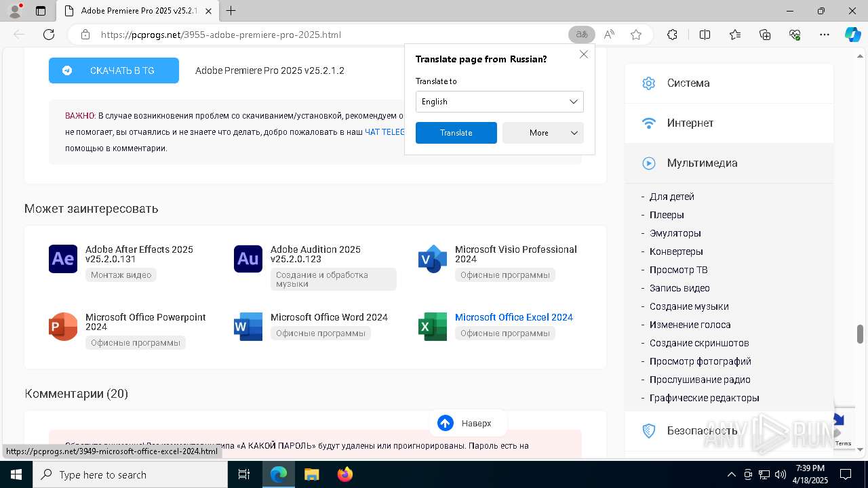Open browser essentials heart icon
The width and height of the screenshot is (868, 488).
[795, 35]
